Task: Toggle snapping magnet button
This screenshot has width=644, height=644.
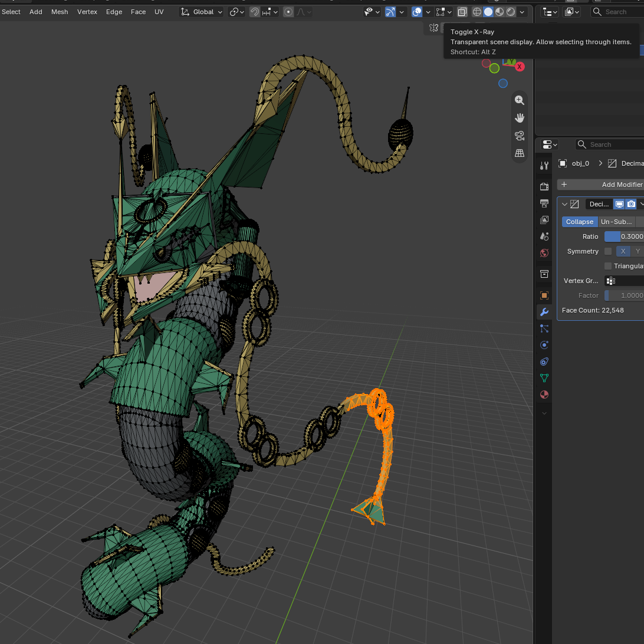Action: click(255, 12)
